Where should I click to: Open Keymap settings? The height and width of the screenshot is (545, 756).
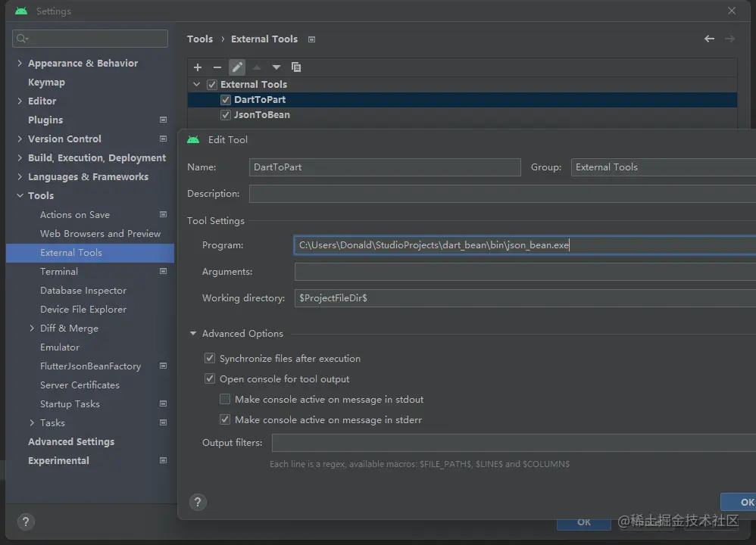click(46, 83)
